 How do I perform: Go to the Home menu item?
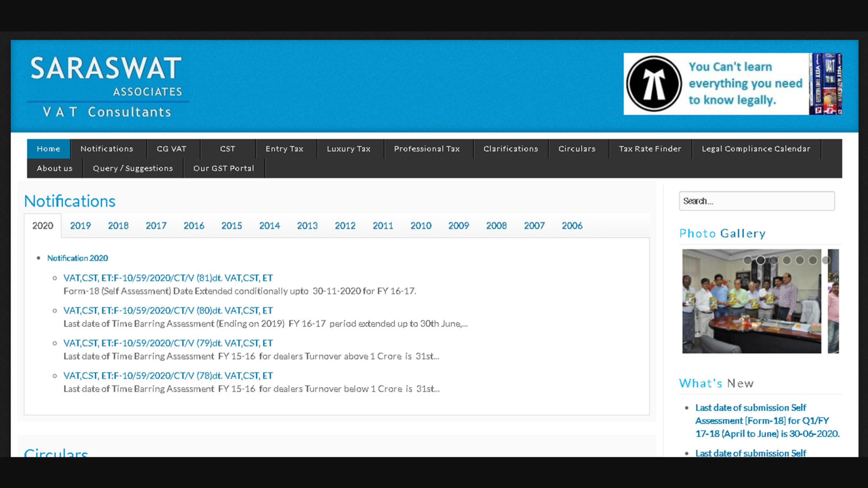[x=49, y=148]
